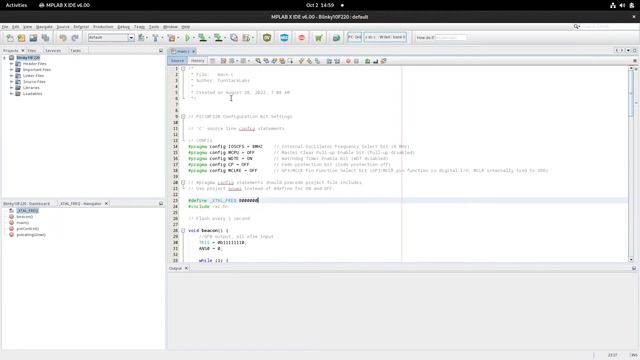Click the editor stop macro icon
Image resolution: width=640 pixels, height=360 pixels.
point(356,61)
